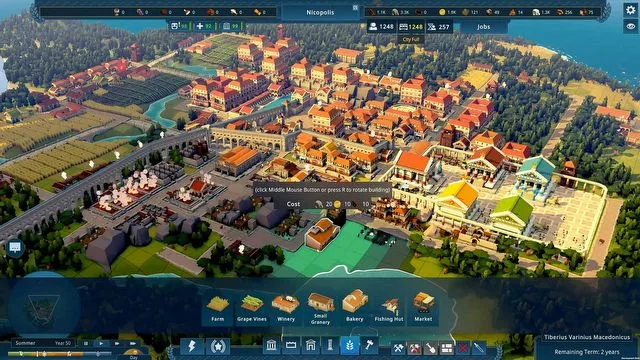Select the brick wall road tool
This screenshot has height=360, width=640.
(447, 348)
